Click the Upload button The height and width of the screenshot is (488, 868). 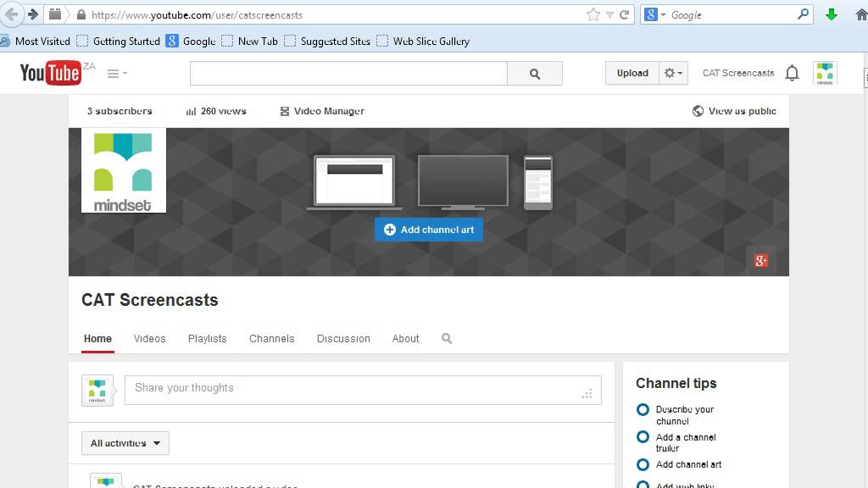pos(632,73)
